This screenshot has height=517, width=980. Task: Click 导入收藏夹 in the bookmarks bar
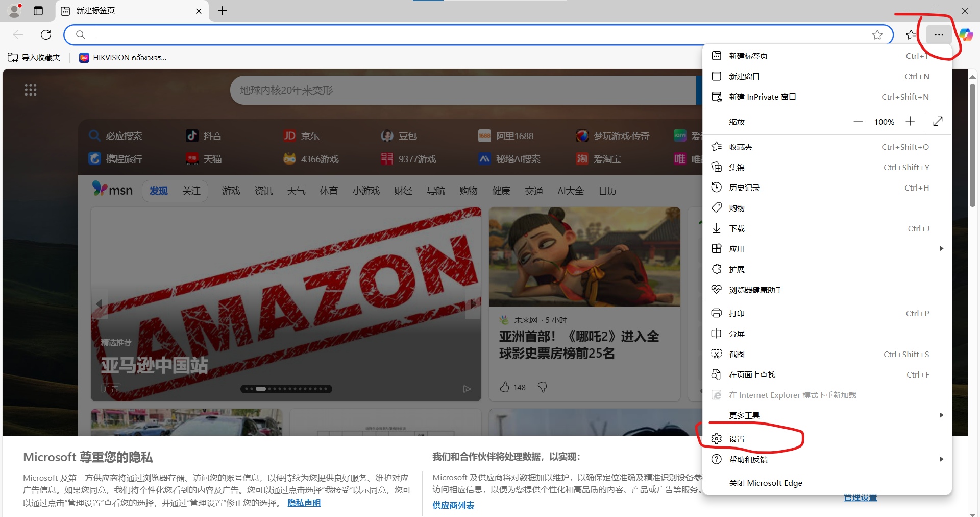[x=34, y=58]
